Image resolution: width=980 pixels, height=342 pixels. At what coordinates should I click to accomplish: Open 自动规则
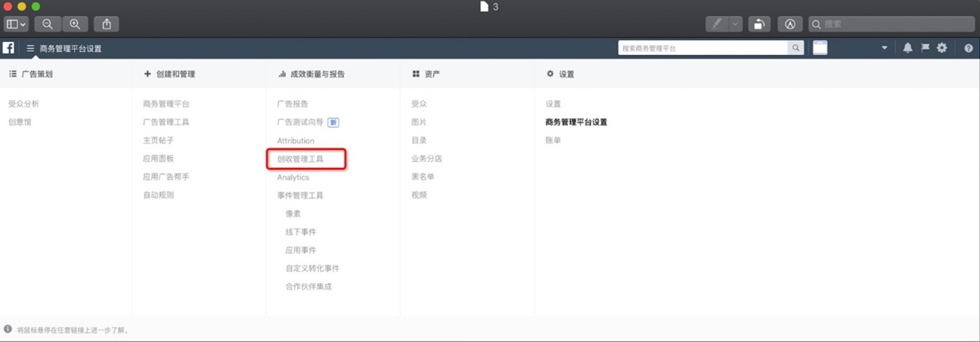click(x=158, y=195)
